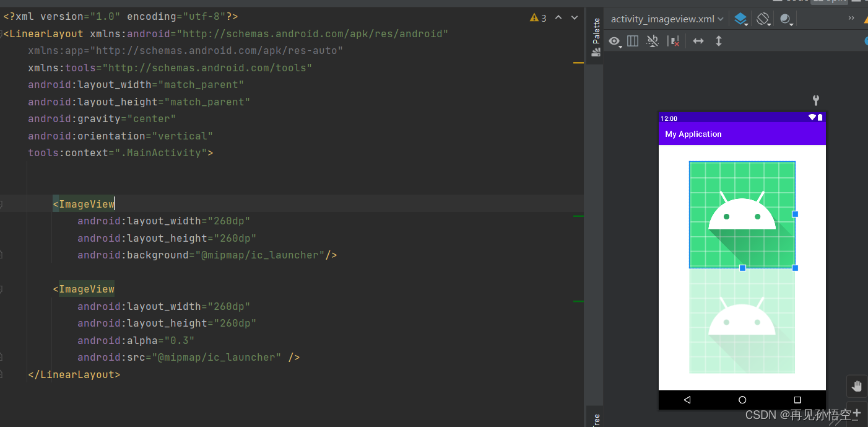868x427 pixels.
Task: Click the pan hand icon near bottom right
Action: tap(857, 385)
